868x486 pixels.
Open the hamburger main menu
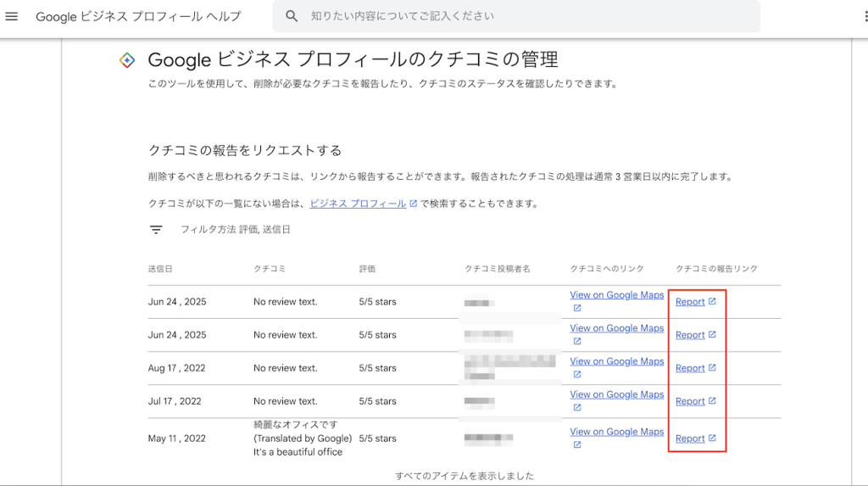12,17
